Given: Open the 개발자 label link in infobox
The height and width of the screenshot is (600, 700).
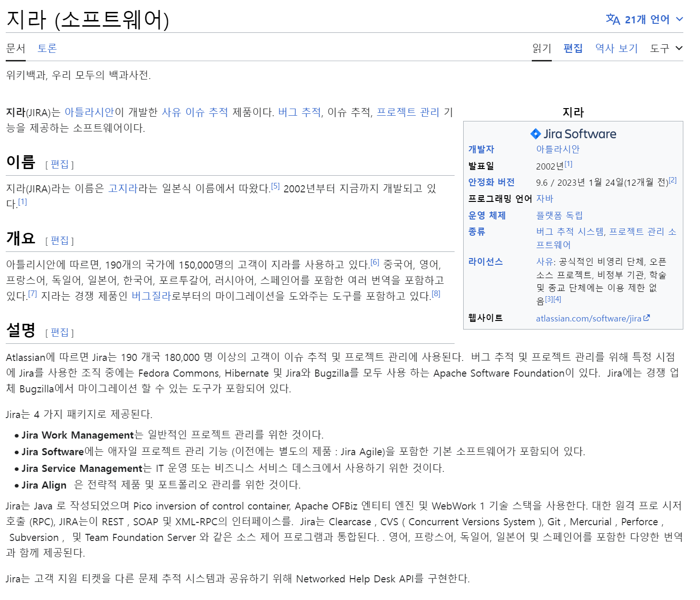Looking at the screenshot, I should 481,150.
